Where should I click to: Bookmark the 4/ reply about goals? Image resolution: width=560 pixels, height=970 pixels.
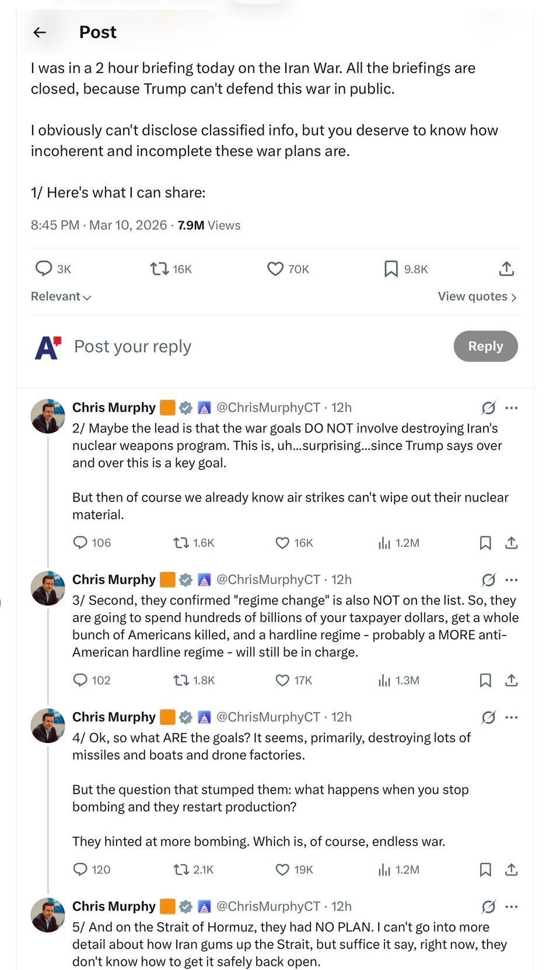pos(485,870)
